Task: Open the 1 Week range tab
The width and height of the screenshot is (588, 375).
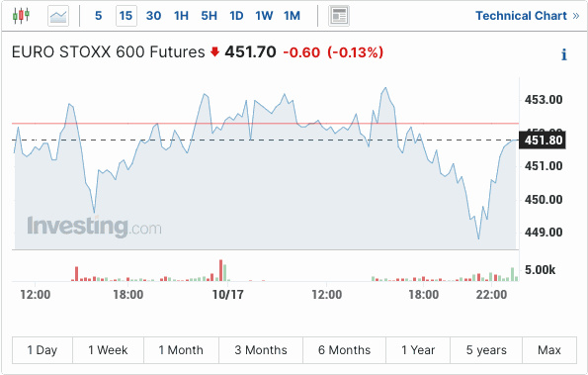Action: (108, 350)
